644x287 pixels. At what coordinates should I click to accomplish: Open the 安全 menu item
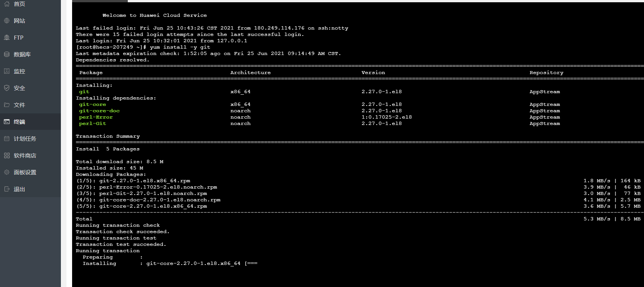tap(30, 88)
